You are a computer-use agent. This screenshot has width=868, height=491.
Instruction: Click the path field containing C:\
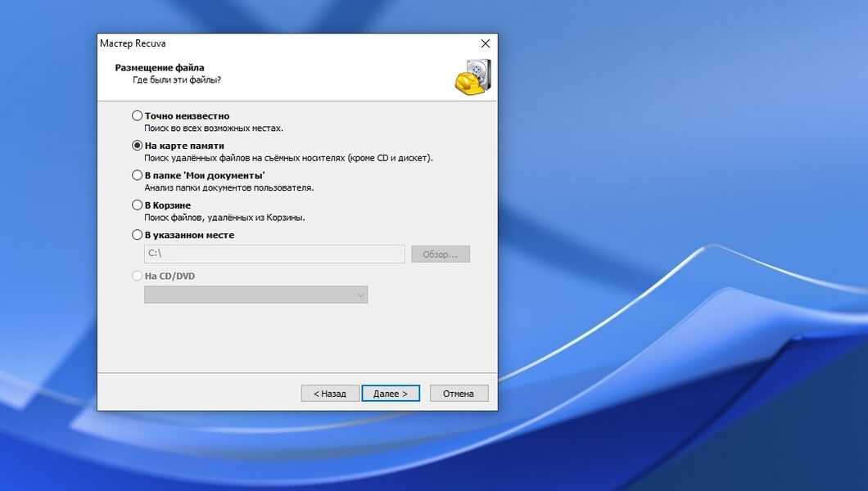click(274, 254)
